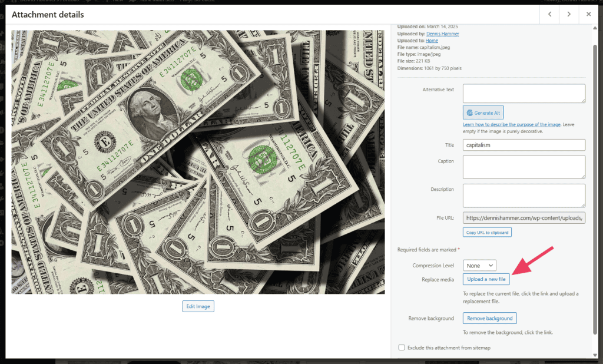The width and height of the screenshot is (603, 364).
Task: Click the File size 221 KB text
Action: pyautogui.click(x=414, y=61)
